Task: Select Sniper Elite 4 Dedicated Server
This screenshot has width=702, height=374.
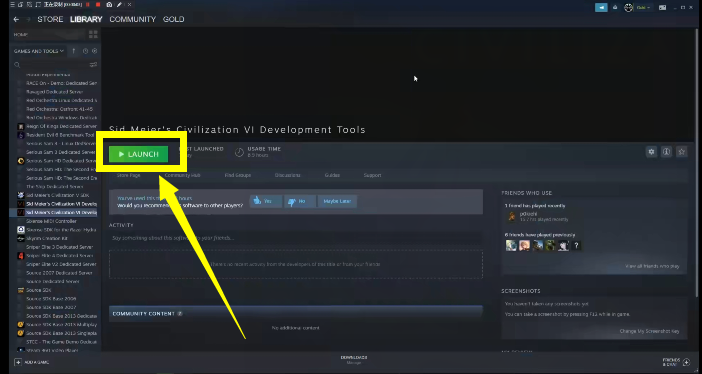Action: point(59,256)
